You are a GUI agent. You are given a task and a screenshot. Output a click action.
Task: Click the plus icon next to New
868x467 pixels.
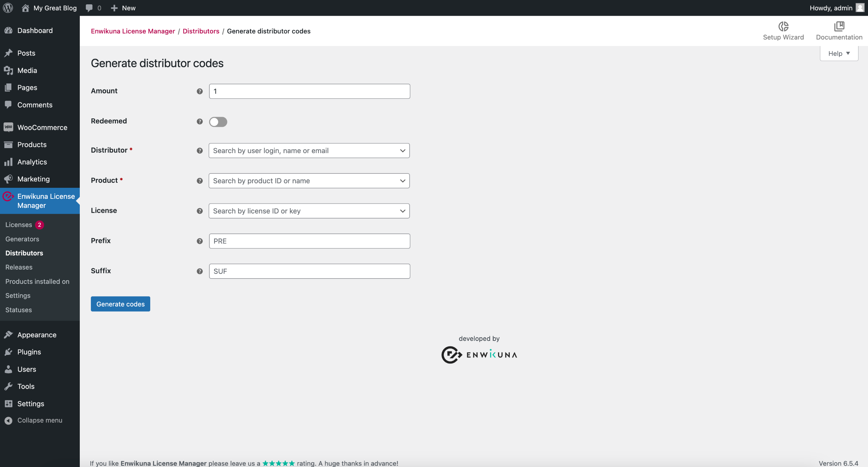tap(114, 8)
